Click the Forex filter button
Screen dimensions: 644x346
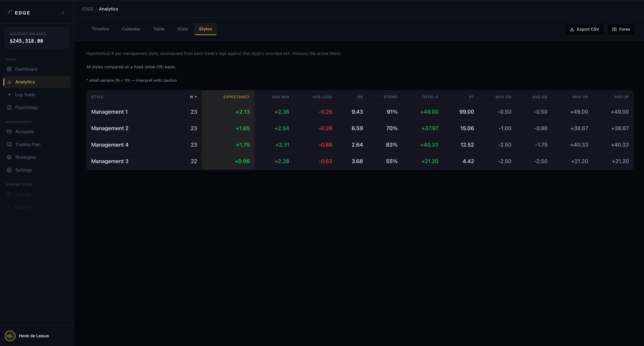pyautogui.click(x=621, y=29)
